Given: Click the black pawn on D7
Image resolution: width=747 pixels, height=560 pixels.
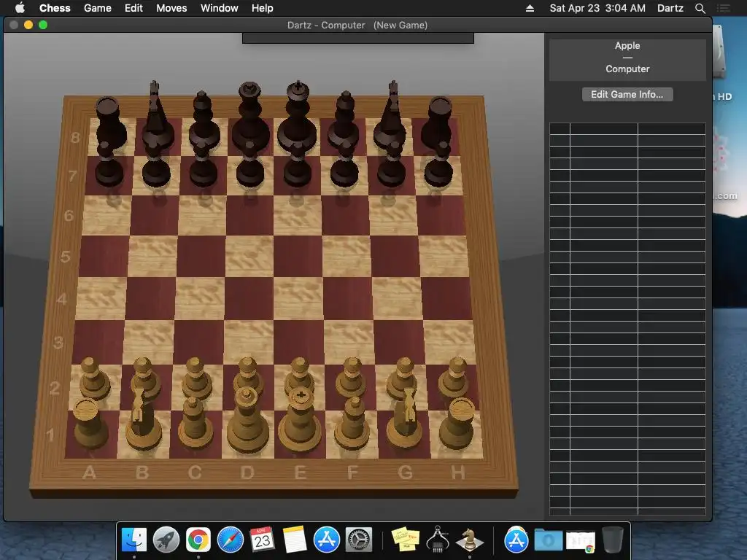Looking at the screenshot, I should tap(250, 166).
